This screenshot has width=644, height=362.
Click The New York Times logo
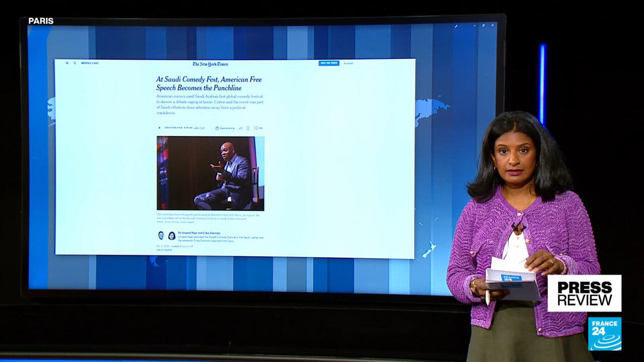tap(210, 64)
